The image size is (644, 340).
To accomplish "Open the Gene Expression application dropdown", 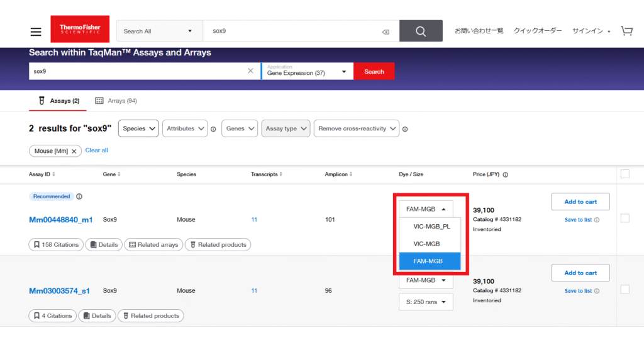I will click(x=306, y=71).
